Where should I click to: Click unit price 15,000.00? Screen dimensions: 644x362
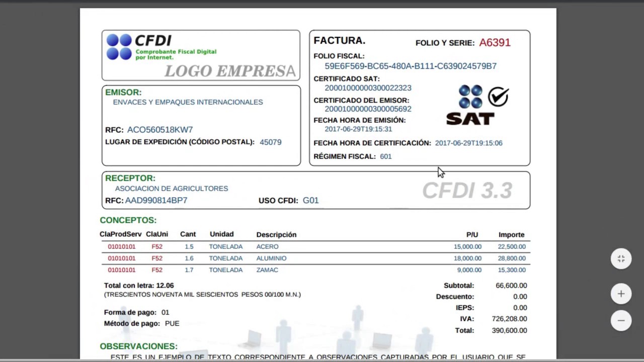[x=467, y=247]
